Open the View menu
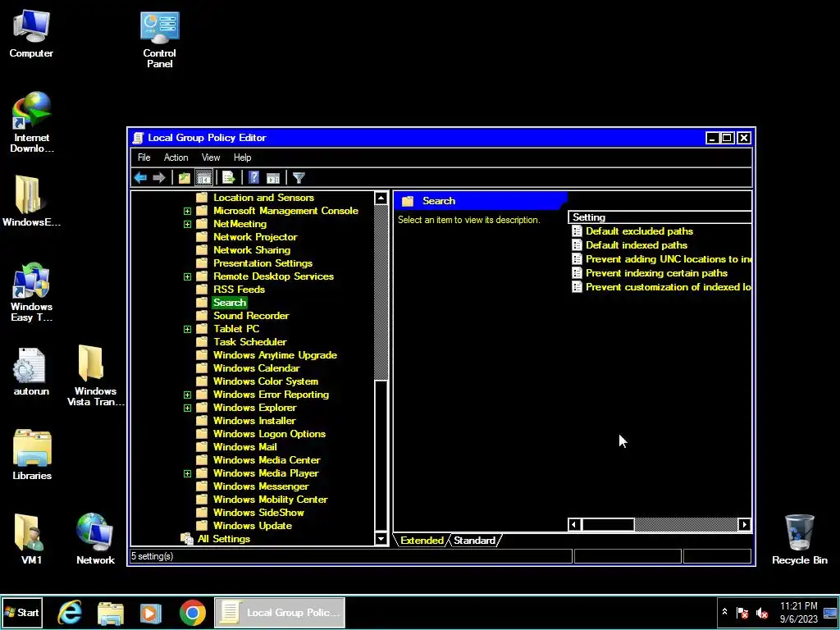Screen dimensions: 840x630 [211, 157]
